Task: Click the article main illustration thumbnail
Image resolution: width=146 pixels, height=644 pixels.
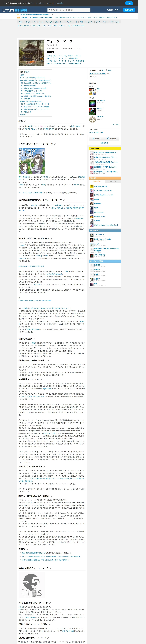Action: click(x=32, y=53)
